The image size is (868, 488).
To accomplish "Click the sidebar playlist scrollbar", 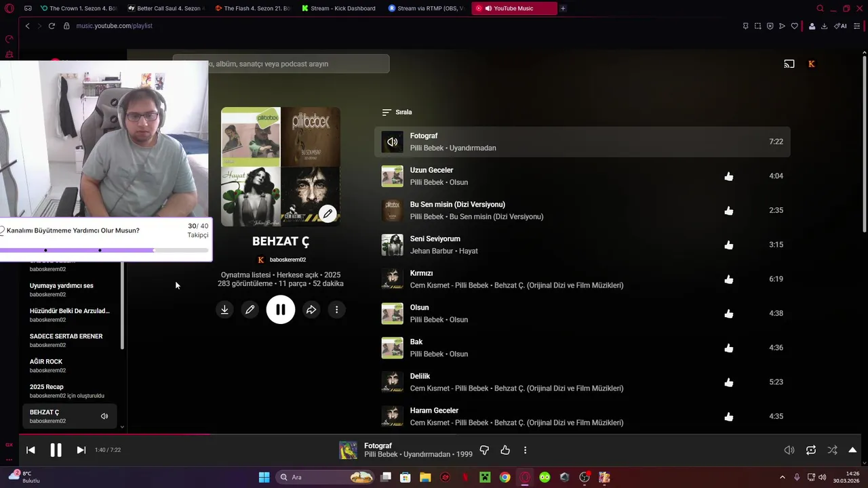I will tap(122, 305).
